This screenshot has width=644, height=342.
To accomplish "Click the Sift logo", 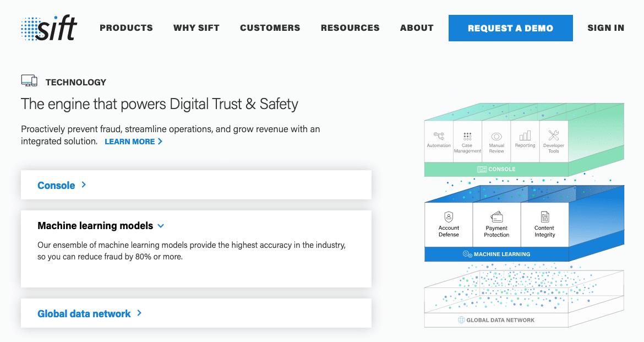I will coord(49,28).
